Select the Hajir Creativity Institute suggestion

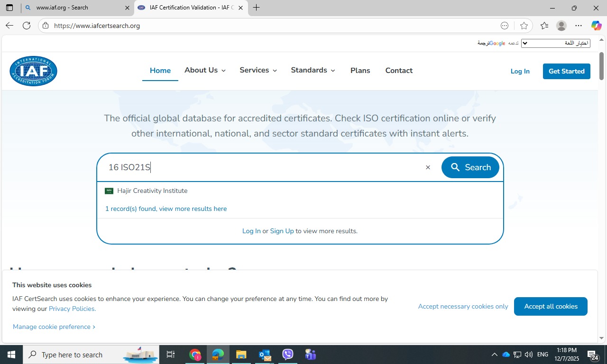tap(152, 191)
